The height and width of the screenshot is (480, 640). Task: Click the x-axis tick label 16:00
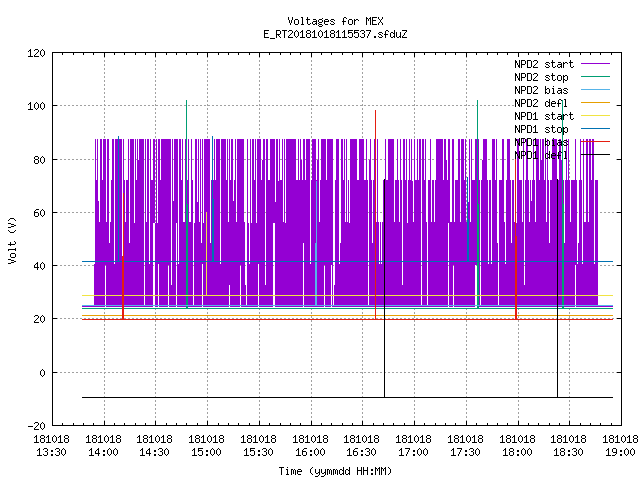click(310, 452)
